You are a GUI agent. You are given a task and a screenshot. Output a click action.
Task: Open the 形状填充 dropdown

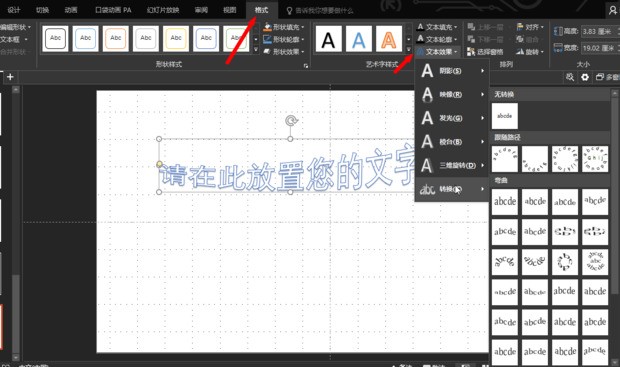coord(284,27)
